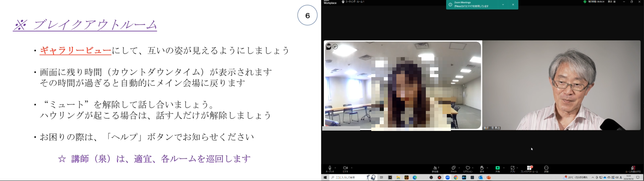The width and height of the screenshot is (644, 181).
Task: Switch to Zoom taskbar icon
Action: point(448,178)
